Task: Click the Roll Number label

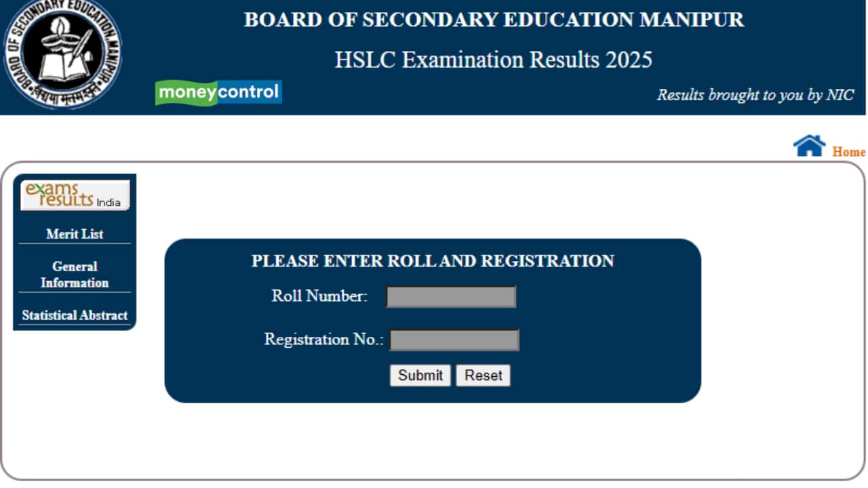Action: (x=319, y=296)
